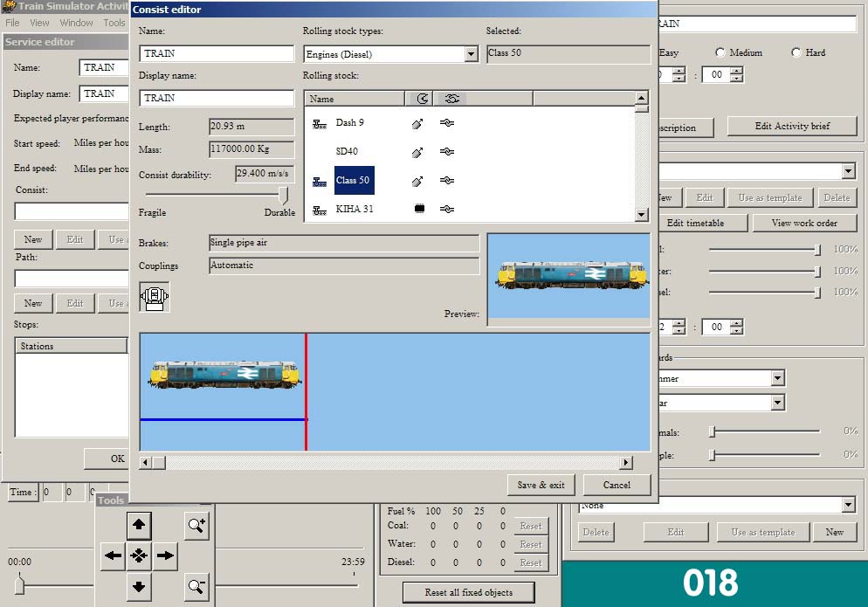Click the KIHA 31 coupling icon
The height and width of the screenshot is (607, 868).
point(447,210)
